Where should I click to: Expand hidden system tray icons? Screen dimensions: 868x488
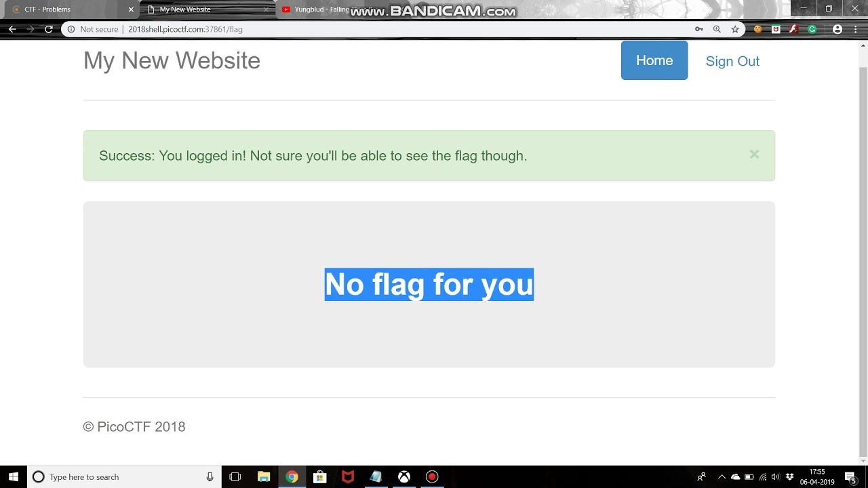722,476
